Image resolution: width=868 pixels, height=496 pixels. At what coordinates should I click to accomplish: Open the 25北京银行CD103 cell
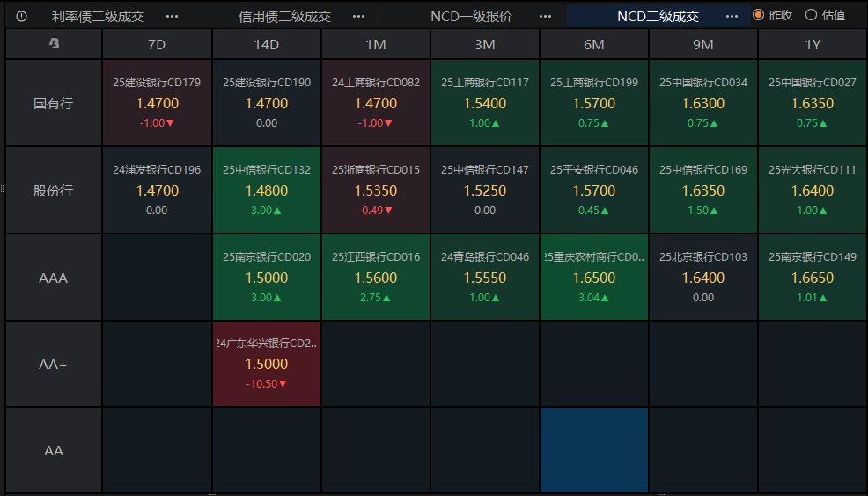[x=703, y=277]
